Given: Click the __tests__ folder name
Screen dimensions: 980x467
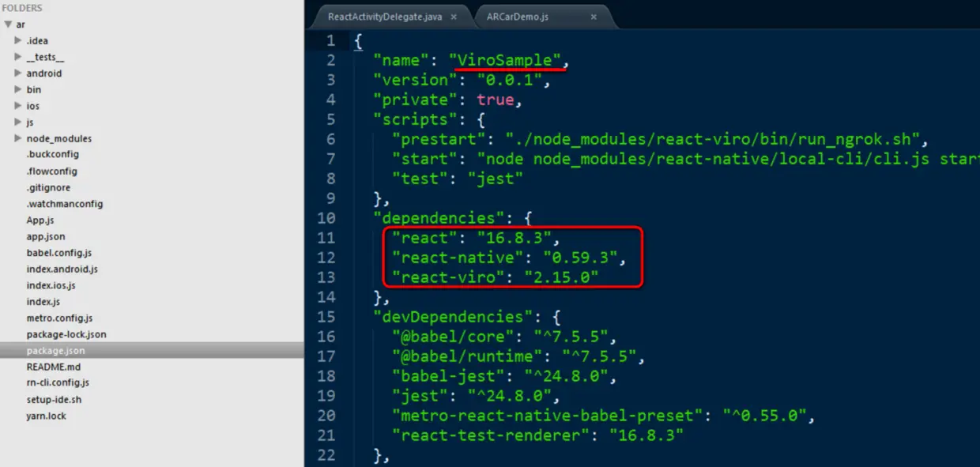Looking at the screenshot, I should point(45,57).
